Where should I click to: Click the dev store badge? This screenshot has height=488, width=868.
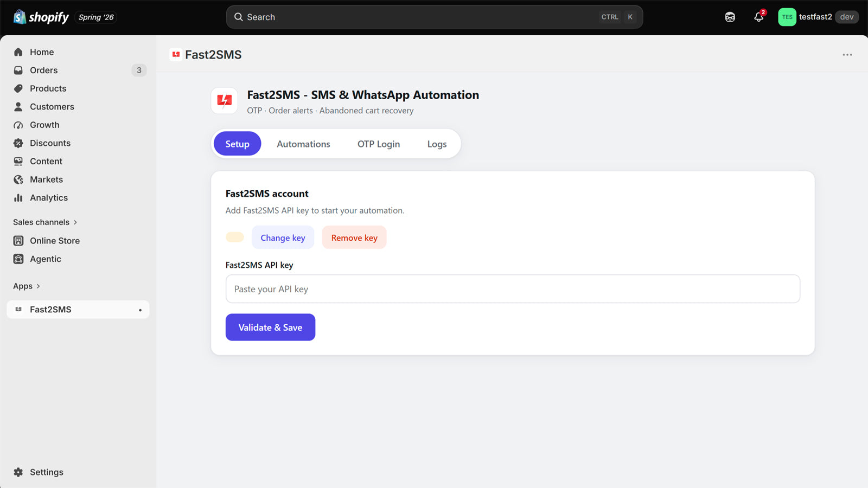(846, 17)
